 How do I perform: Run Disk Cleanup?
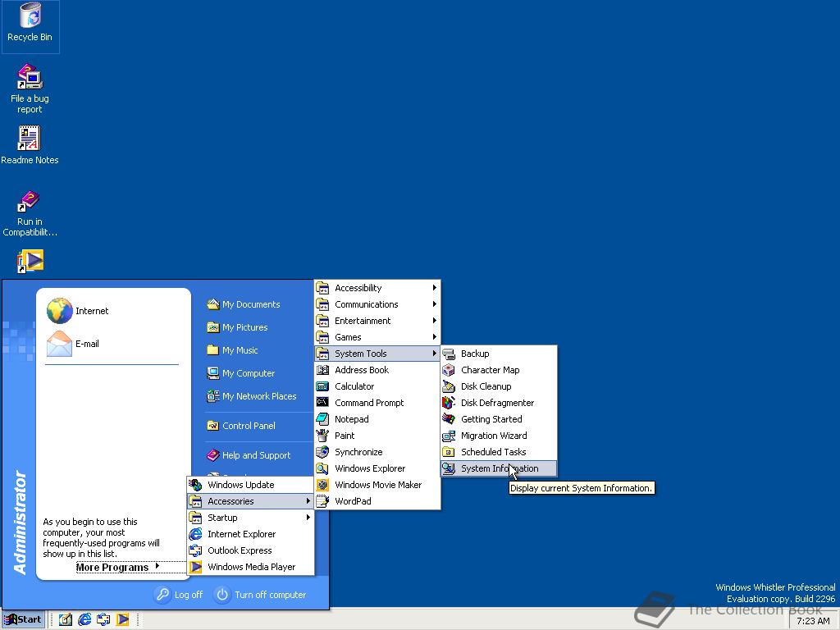[499, 387]
